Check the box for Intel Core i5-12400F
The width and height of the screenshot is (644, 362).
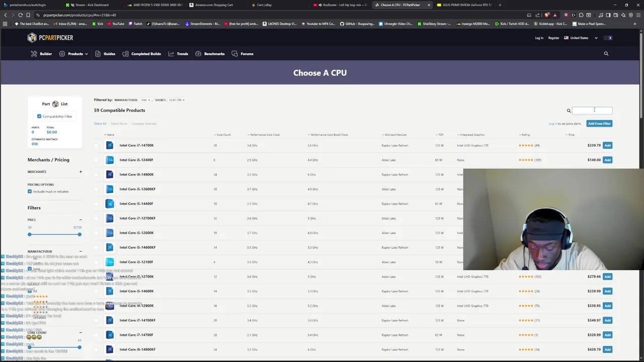point(96,160)
